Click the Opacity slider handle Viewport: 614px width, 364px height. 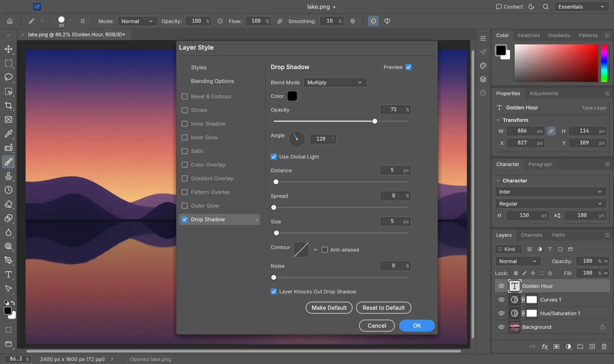point(375,121)
